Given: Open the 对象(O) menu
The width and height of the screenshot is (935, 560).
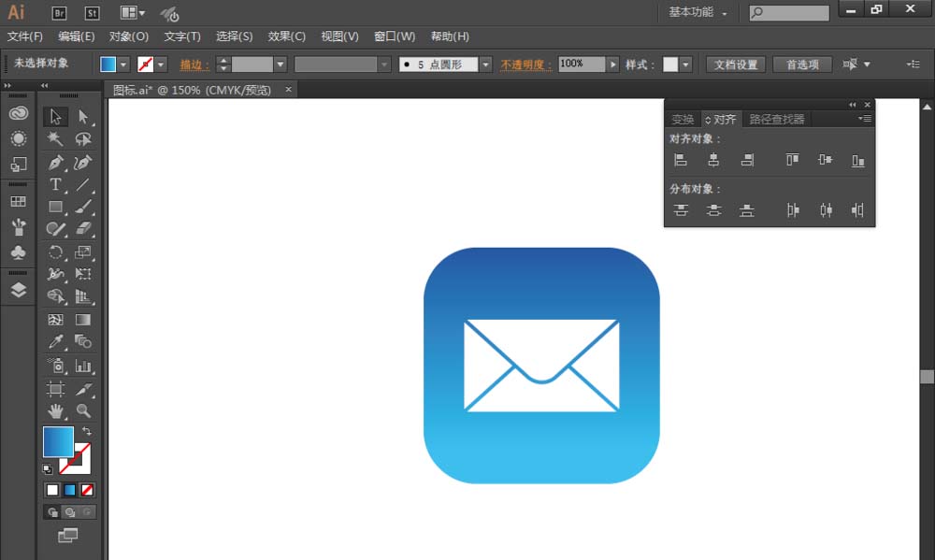Looking at the screenshot, I should tap(129, 36).
